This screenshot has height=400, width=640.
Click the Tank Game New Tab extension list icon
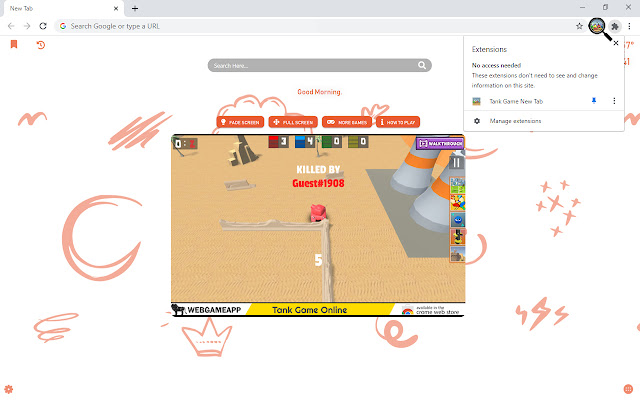476,101
